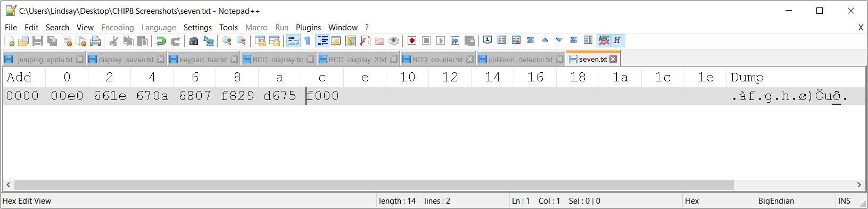Jump to first difference icon
Viewport: 868px width, 209px height.
click(531, 40)
